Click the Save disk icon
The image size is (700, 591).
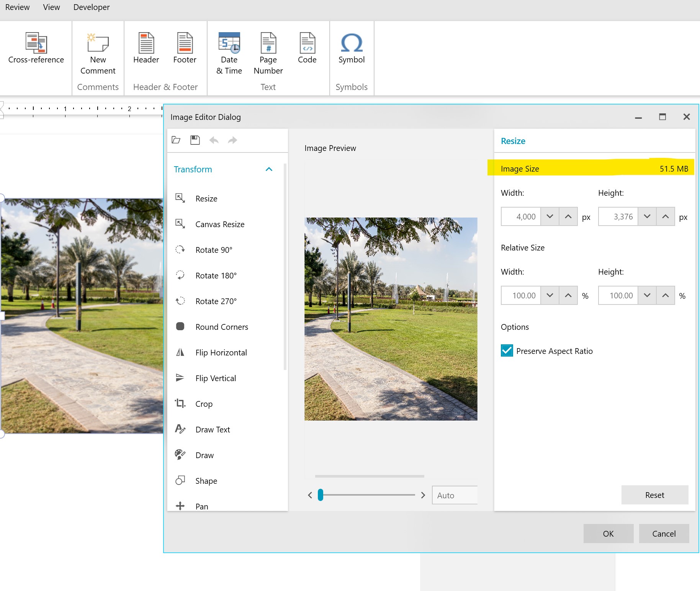(195, 140)
